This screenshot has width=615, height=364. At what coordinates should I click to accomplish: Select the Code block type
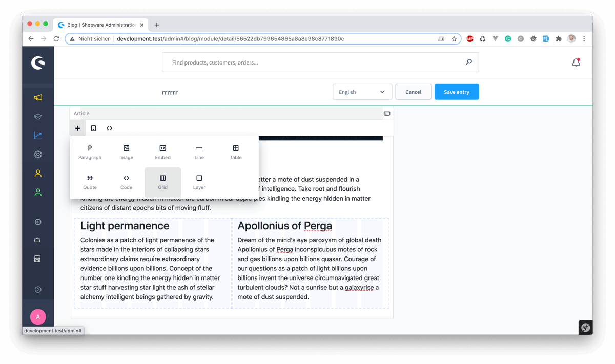coord(126,182)
